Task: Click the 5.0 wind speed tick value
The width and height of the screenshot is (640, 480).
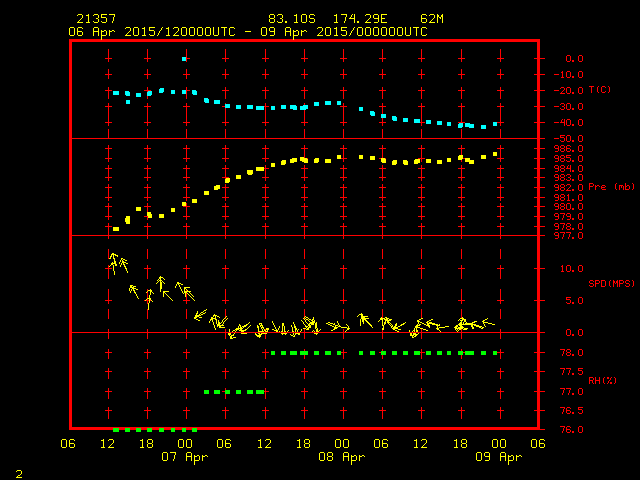Action: pos(574,300)
